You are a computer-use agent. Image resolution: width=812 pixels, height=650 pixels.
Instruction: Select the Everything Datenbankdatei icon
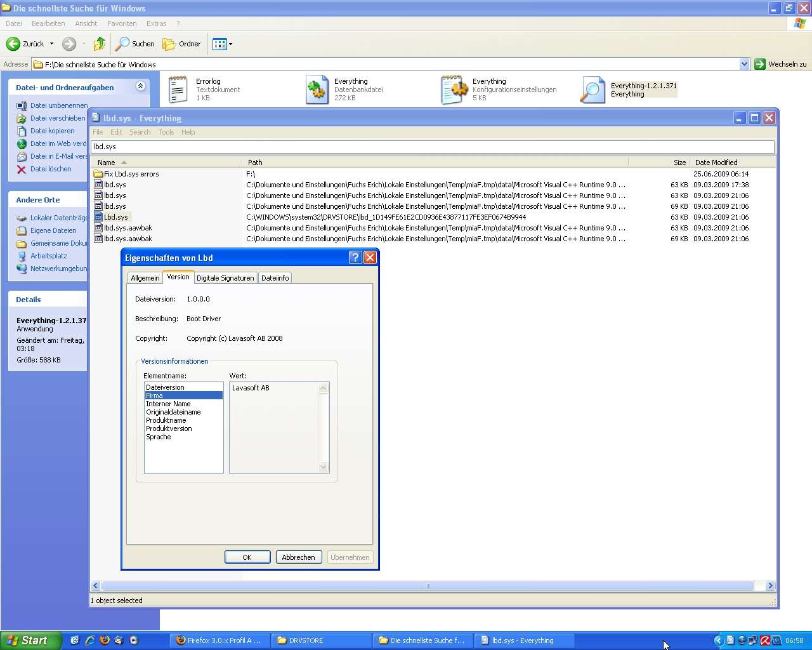tap(317, 90)
